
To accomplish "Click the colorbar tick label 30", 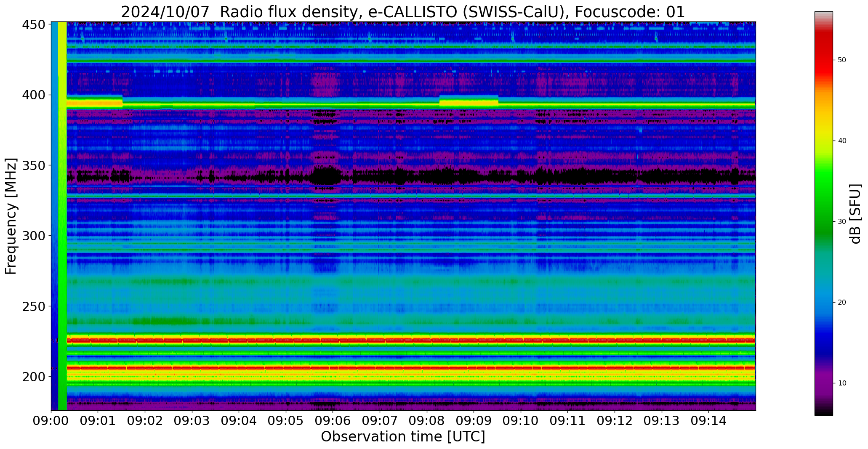I will point(842,222).
